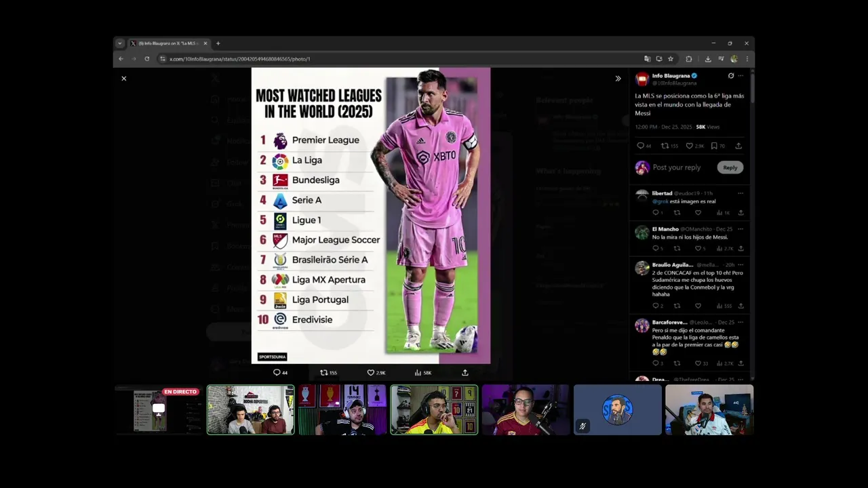Share the main post from the side panel
Image resolution: width=868 pixels, height=488 pixels.
coord(738,146)
